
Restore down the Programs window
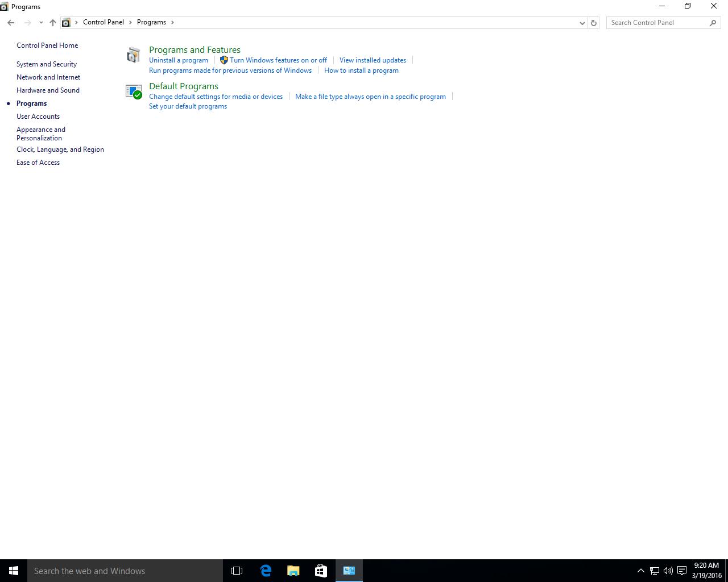click(x=688, y=6)
